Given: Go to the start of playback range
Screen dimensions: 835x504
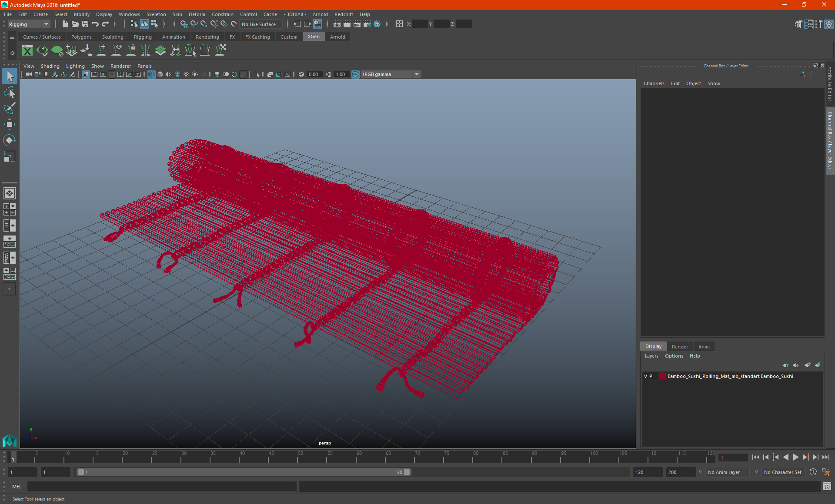Looking at the screenshot, I should 755,457.
